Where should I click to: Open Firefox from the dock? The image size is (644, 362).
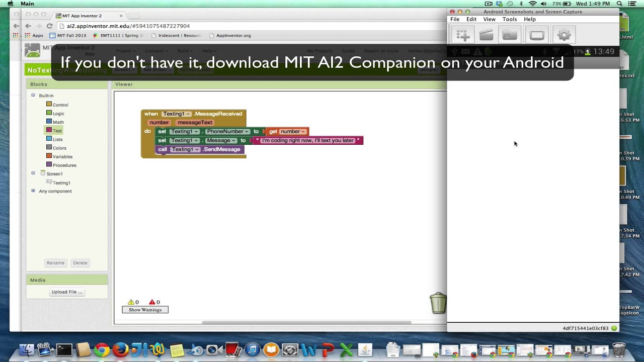(120, 350)
